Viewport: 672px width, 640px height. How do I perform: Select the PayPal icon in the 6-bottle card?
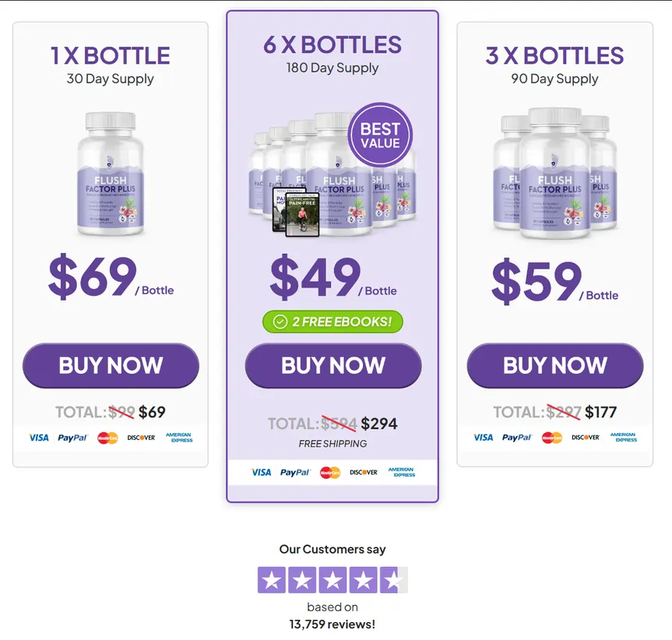click(295, 473)
